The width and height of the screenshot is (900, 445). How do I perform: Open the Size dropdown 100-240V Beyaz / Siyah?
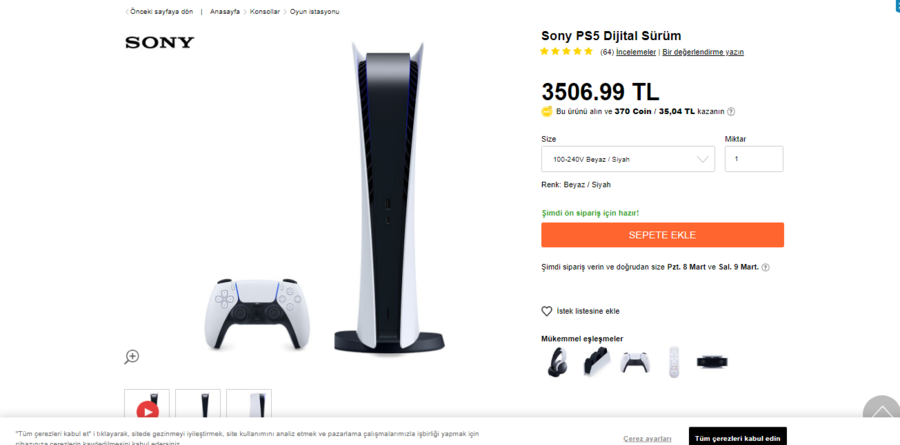(x=628, y=159)
